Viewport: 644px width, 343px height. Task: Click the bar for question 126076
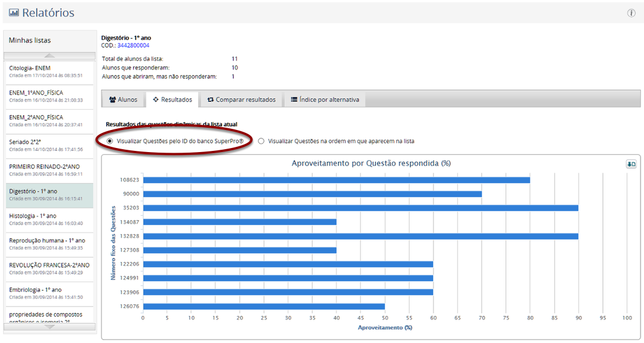pos(264,306)
